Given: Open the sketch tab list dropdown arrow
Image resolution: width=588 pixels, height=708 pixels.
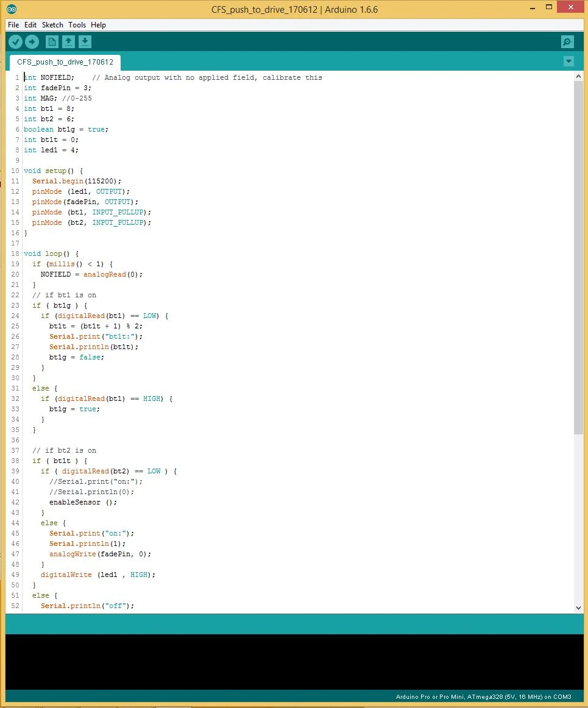Looking at the screenshot, I should (568, 61).
